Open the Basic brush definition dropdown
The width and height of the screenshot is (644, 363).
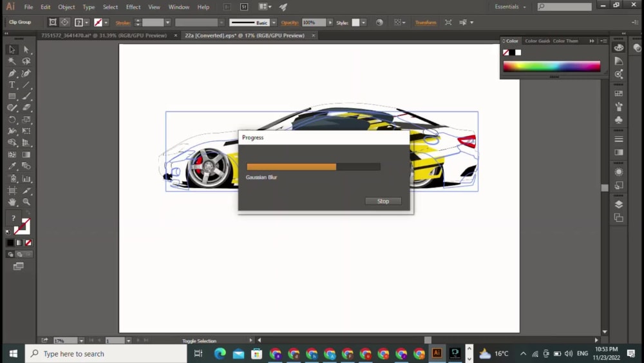(274, 23)
